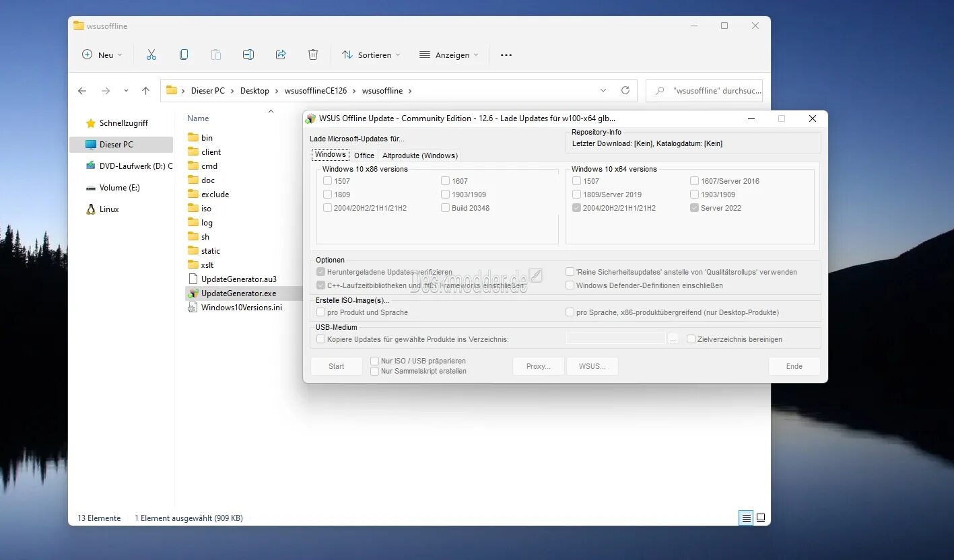This screenshot has width=954, height=560.
Task: Click the browse ... directory button
Action: [x=674, y=339]
